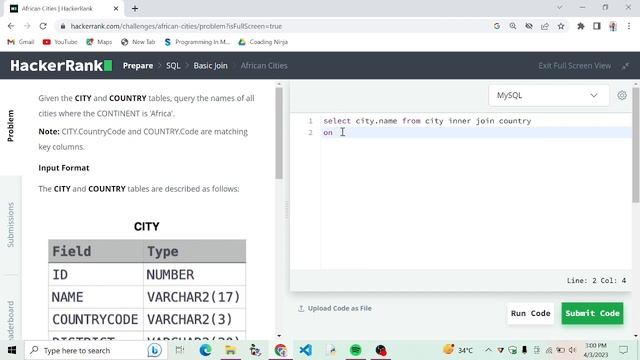Click the exit full screen arrows icon
This screenshot has height=360, width=640.
[x=625, y=66]
